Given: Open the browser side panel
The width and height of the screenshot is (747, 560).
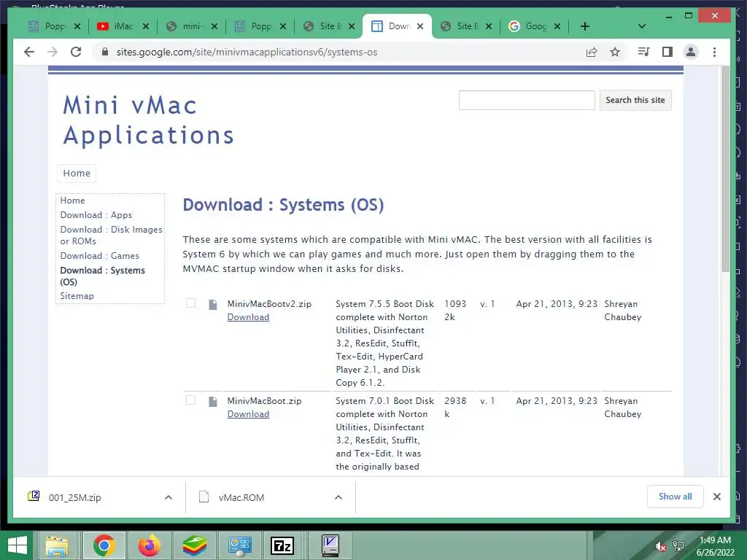Looking at the screenshot, I should pyautogui.click(x=667, y=52).
